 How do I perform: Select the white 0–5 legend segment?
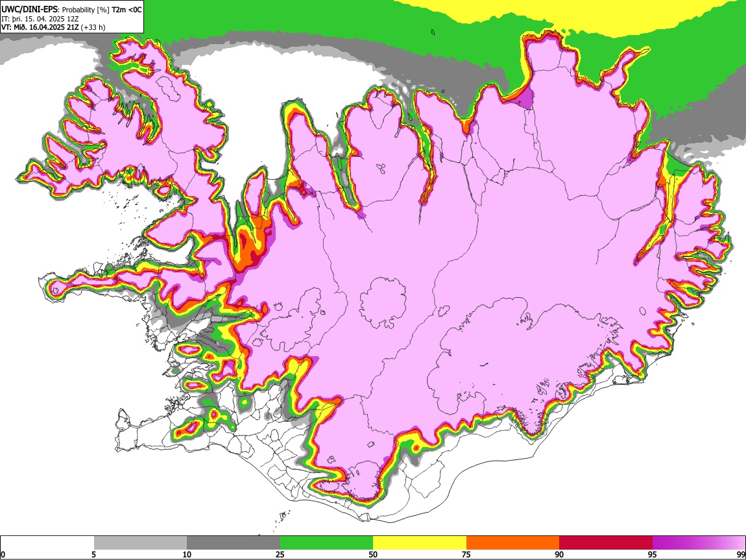pos(47,542)
